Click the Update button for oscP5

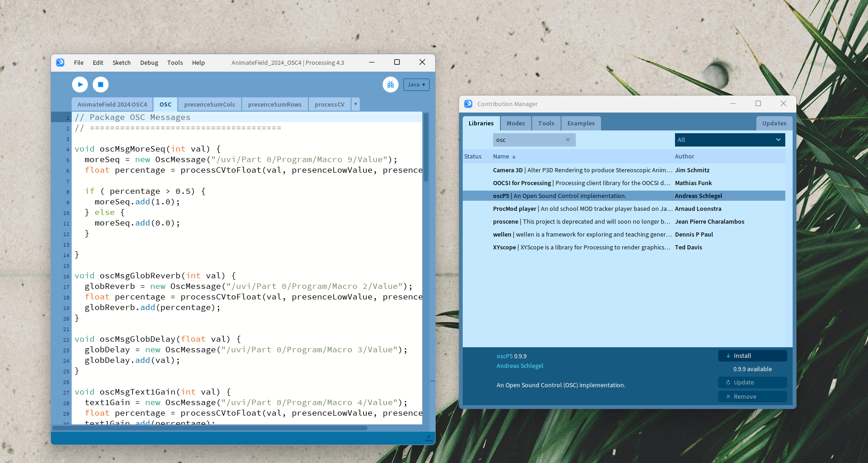click(752, 383)
